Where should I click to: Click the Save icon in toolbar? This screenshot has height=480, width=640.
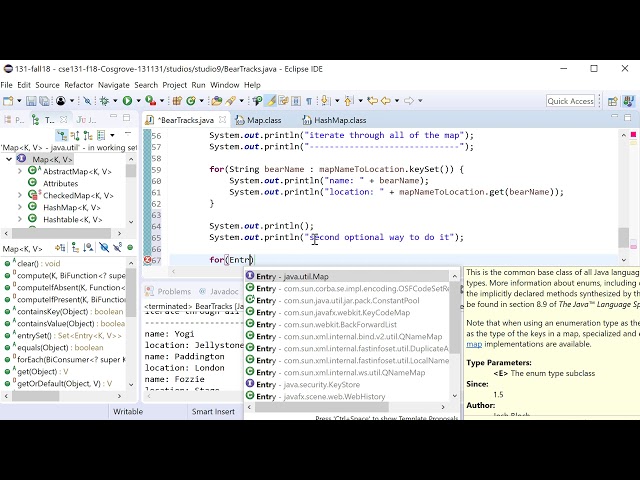pyautogui.click(x=31, y=101)
